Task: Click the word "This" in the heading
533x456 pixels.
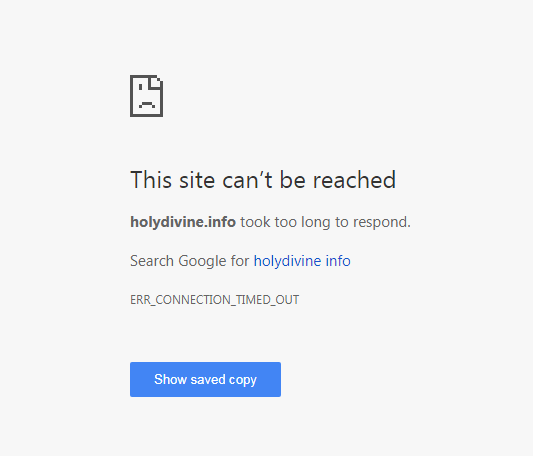Action: point(151,180)
